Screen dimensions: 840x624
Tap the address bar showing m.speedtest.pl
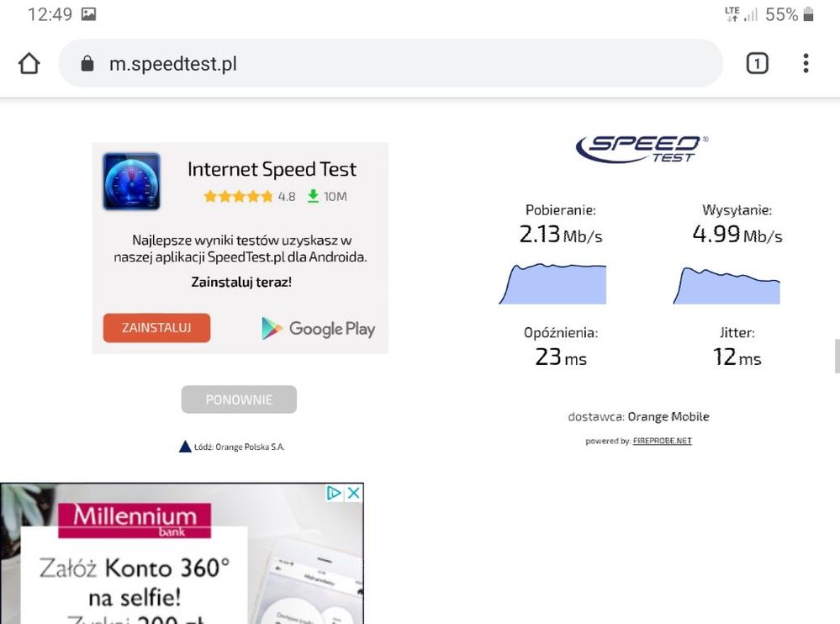(x=252, y=62)
